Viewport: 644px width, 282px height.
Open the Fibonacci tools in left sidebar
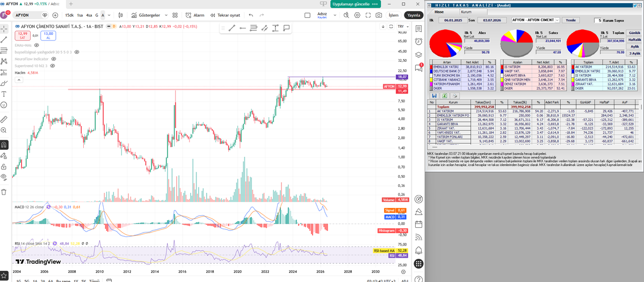4,50
